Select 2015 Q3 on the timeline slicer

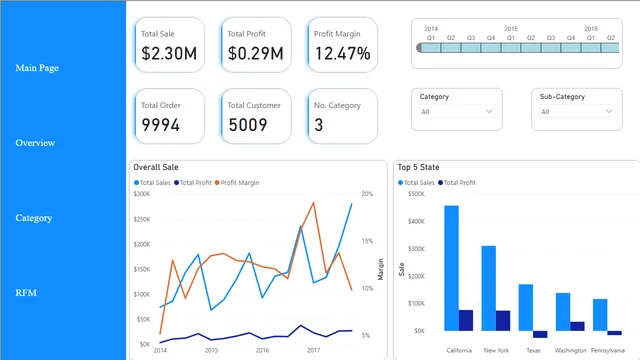pos(551,48)
